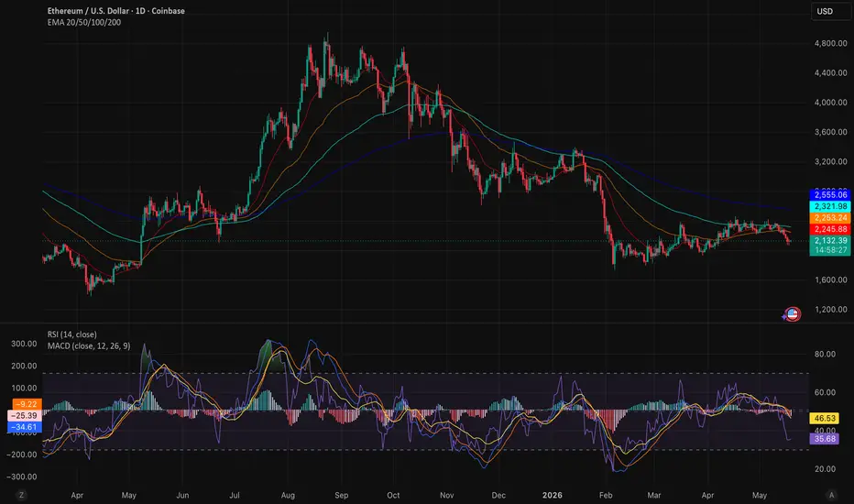Select the MACD (close, 12, 26, 9) legend
The width and height of the screenshot is (854, 504).
pyautogui.click(x=89, y=345)
